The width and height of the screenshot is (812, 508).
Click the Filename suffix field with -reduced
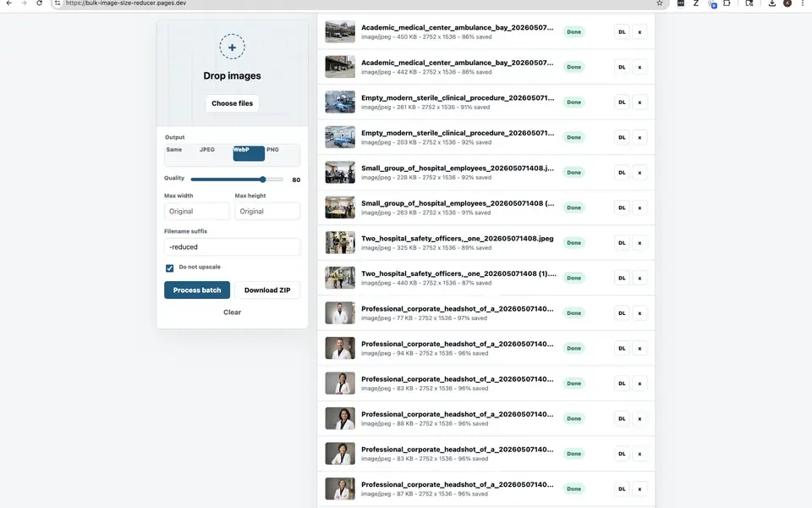point(232,246)
